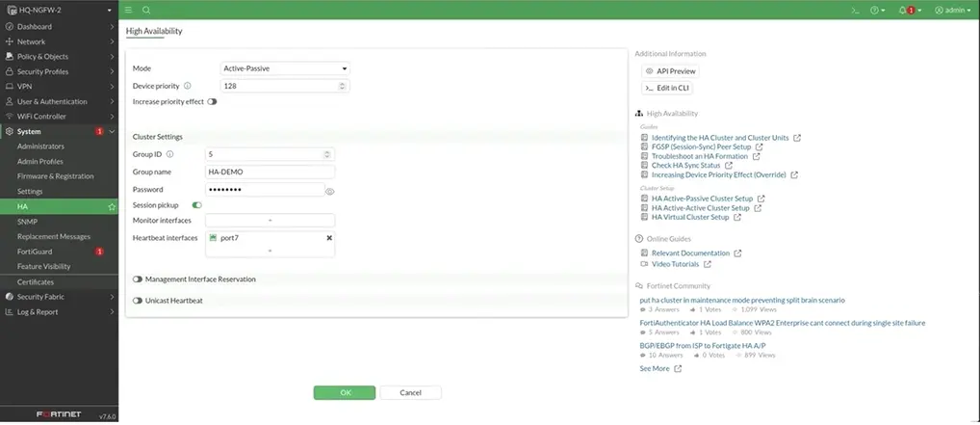Click the OK button
Image resolution: width=980 pixels, height=425 pixels.
pyautogui.click(x=345, y=392)
